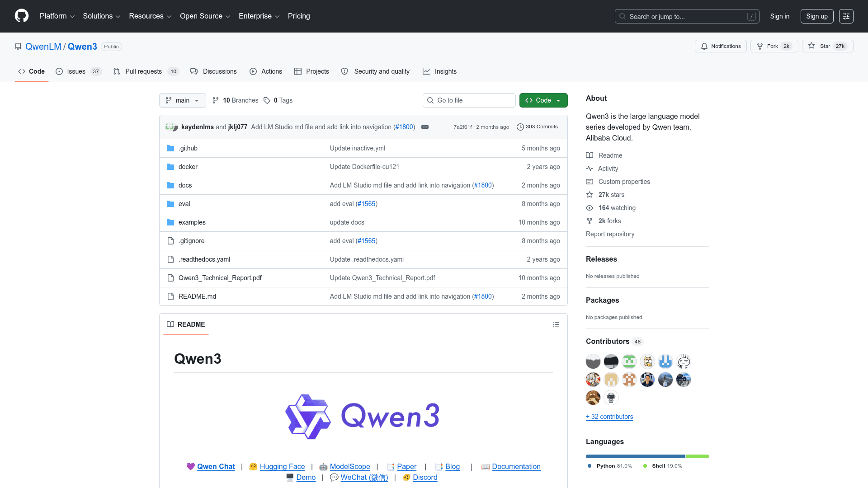This screenshot has height=488, width=868.
Task: Select Pricing in the top menu
Action: (299, 16)
